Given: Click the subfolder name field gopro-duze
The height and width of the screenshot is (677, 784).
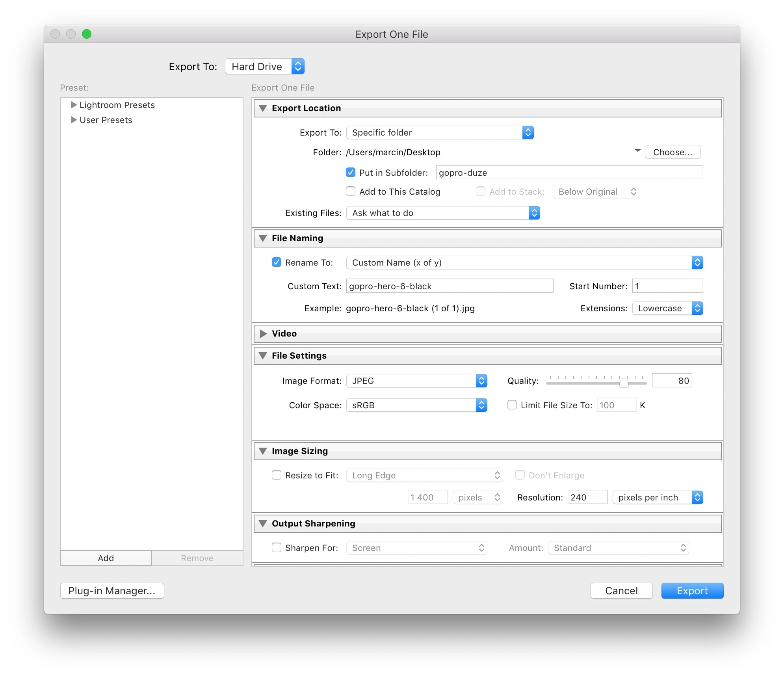Looking at the screenshot, I should [x=569, y=173].
